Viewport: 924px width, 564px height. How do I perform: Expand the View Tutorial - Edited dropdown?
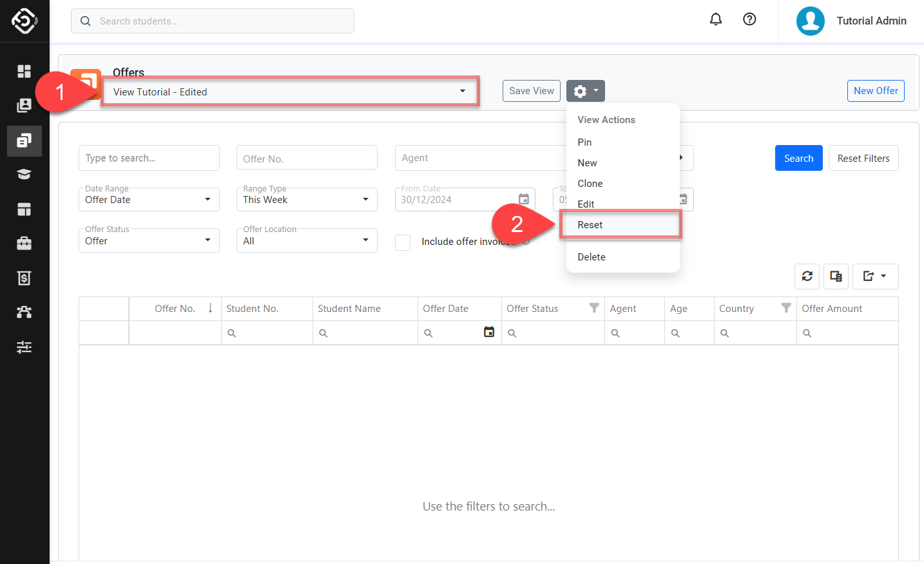tap(290, 92)
